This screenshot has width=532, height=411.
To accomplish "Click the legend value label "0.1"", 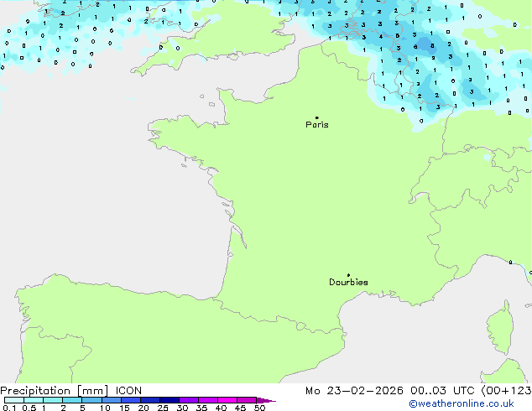I will (x=9, y=408).
